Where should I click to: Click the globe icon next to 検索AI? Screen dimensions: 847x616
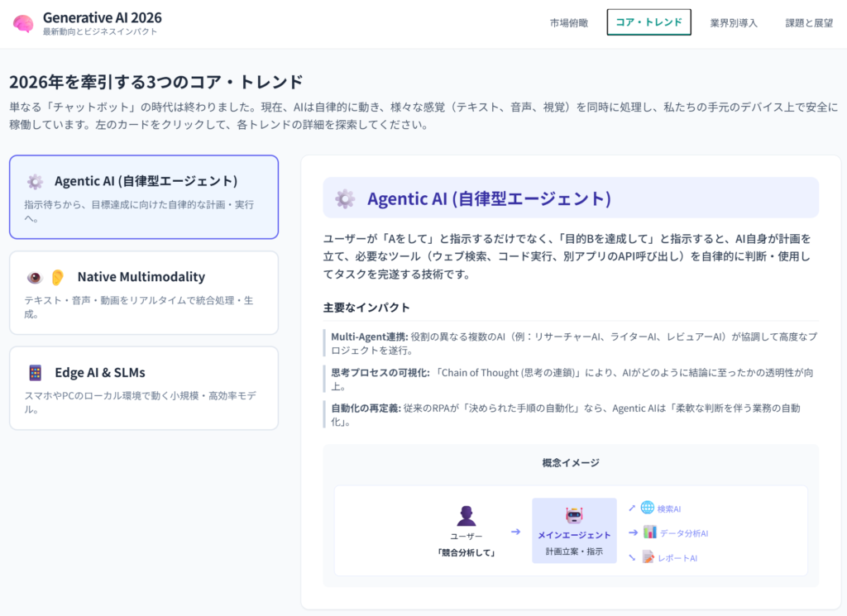pyautogui.click(x=647, y=508)
